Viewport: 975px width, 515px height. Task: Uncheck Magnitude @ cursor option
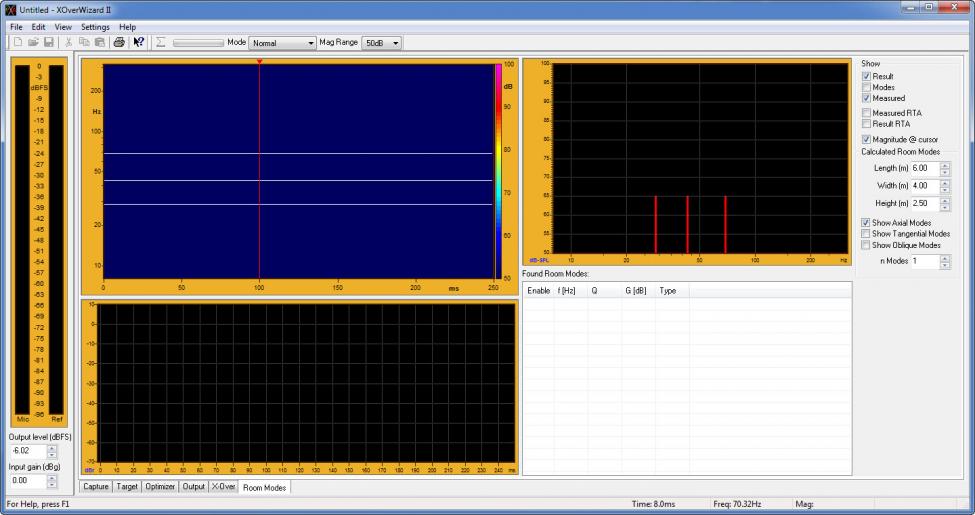click(866, 139)
